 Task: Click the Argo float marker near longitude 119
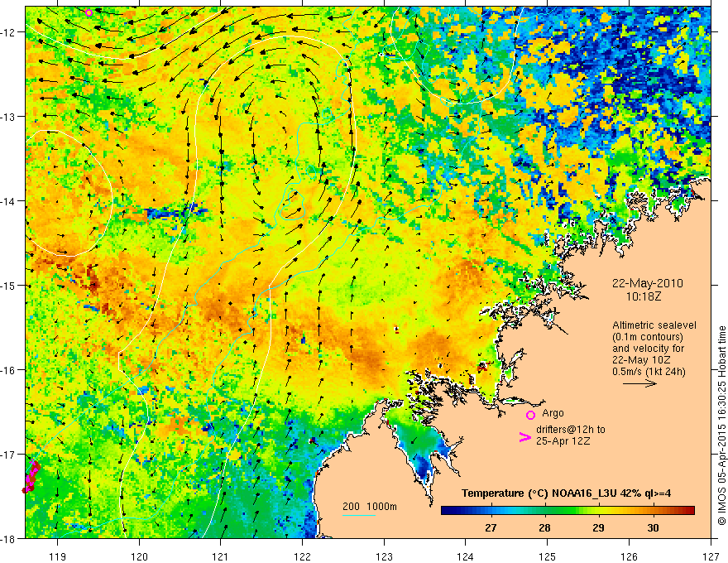[x=89, y=12]
